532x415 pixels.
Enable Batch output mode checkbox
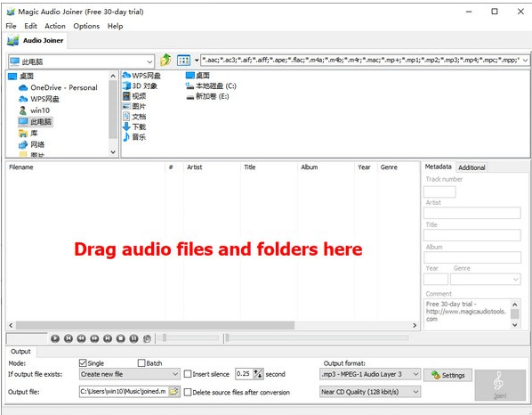tap(141, 363)
